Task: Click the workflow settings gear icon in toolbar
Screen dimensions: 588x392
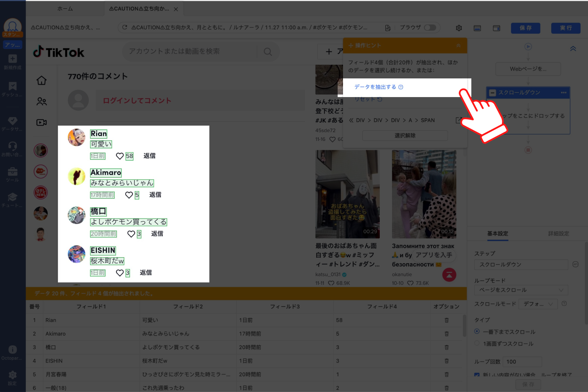Action: point(459,28)
